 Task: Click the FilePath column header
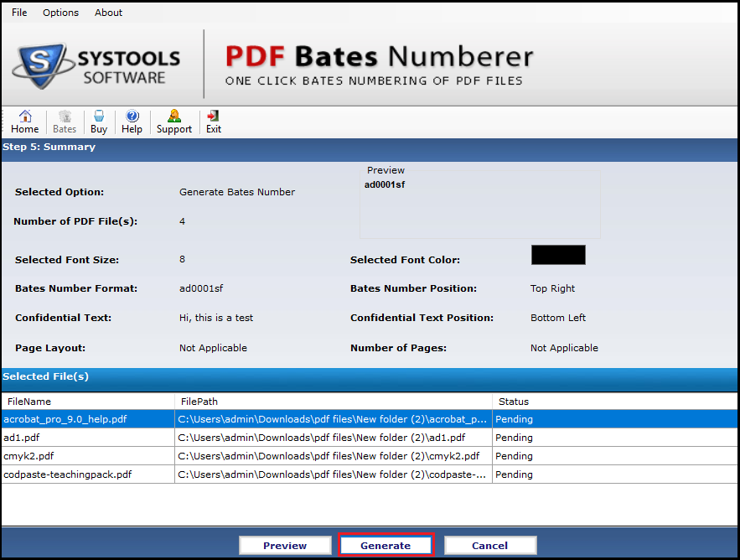coord(334,402)
